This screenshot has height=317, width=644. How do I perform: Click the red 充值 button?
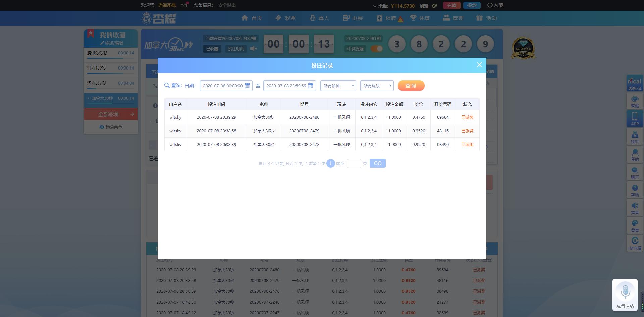[x=452, y=5]
